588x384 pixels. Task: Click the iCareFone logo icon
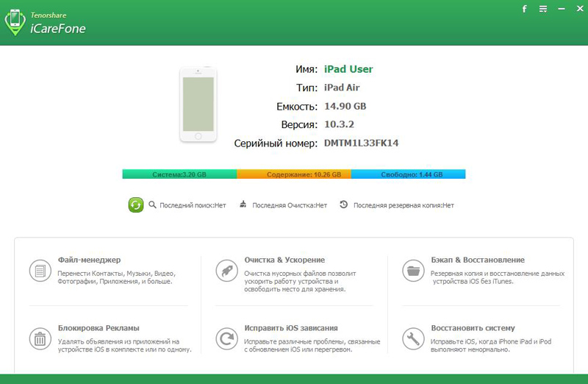tap(15, 23)
